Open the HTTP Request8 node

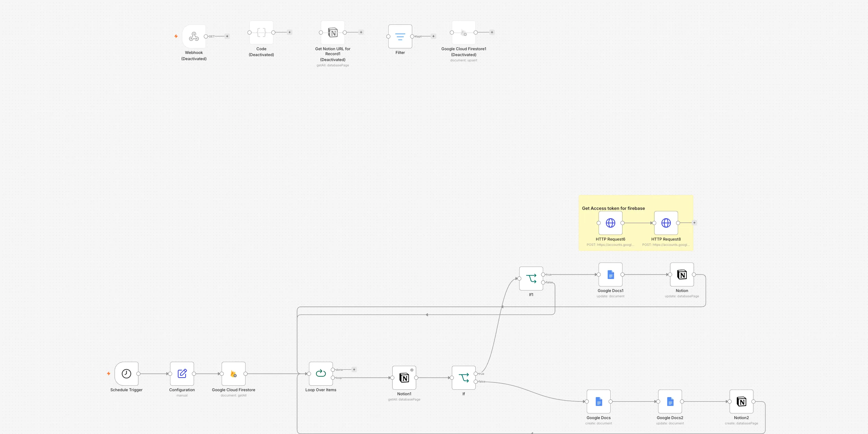point(666,223)
